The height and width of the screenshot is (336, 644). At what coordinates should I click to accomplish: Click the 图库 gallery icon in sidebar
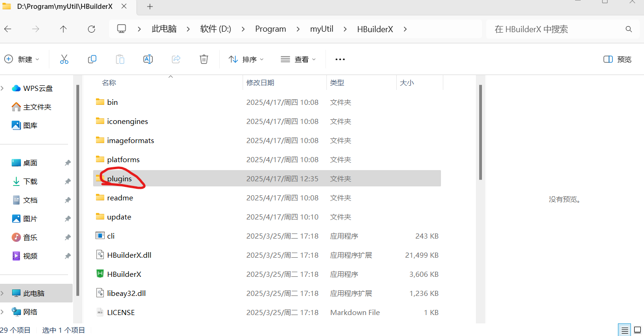(16, 125)
